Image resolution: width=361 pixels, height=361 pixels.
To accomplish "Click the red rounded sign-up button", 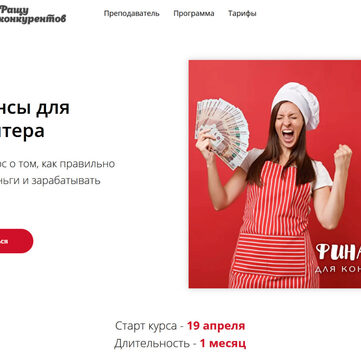I will [16, 241].
